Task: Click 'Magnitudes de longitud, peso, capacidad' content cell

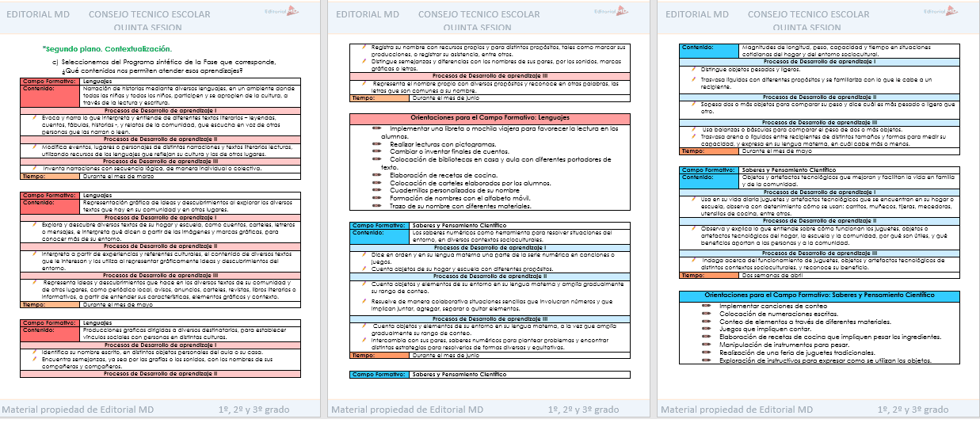Action: coord(849,51)
